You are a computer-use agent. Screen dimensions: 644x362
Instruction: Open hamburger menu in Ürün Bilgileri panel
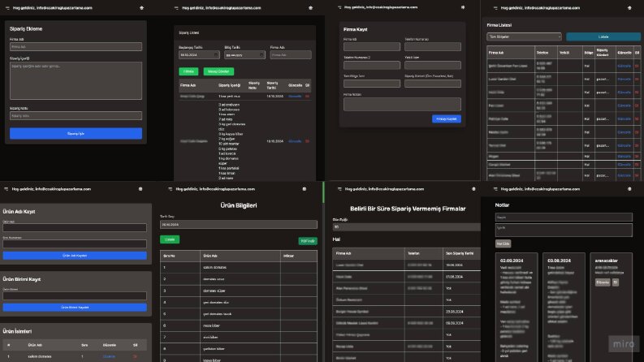pos(171,189)
